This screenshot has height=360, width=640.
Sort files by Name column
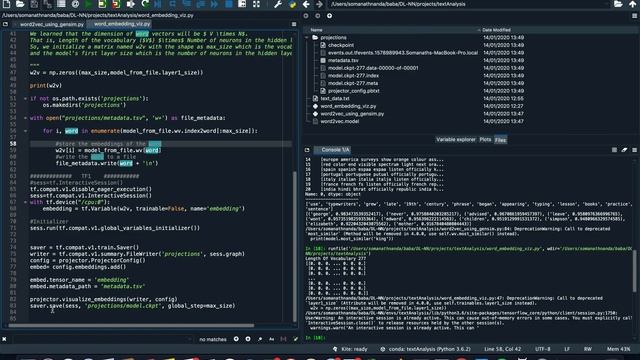316,30
